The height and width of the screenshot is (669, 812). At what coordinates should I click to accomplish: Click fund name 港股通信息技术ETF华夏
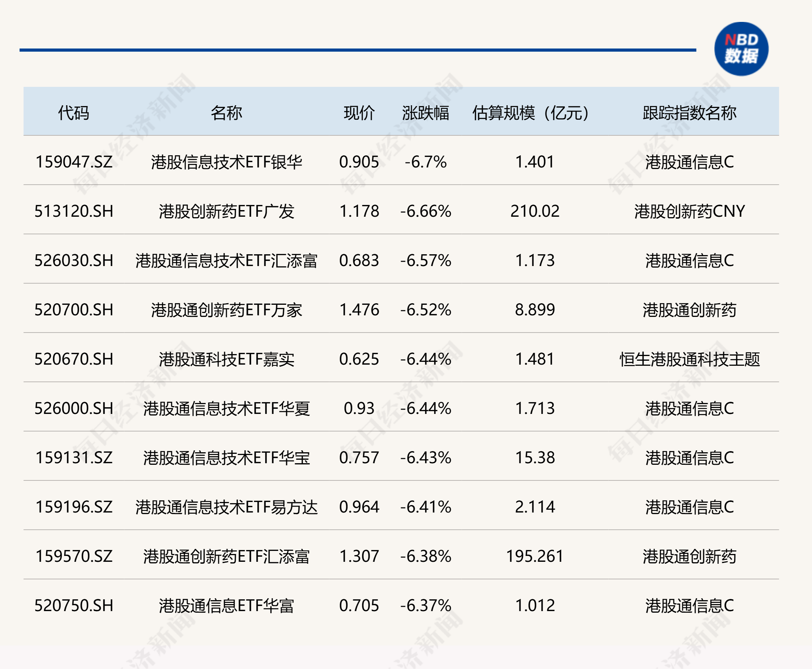click(226, 408)
